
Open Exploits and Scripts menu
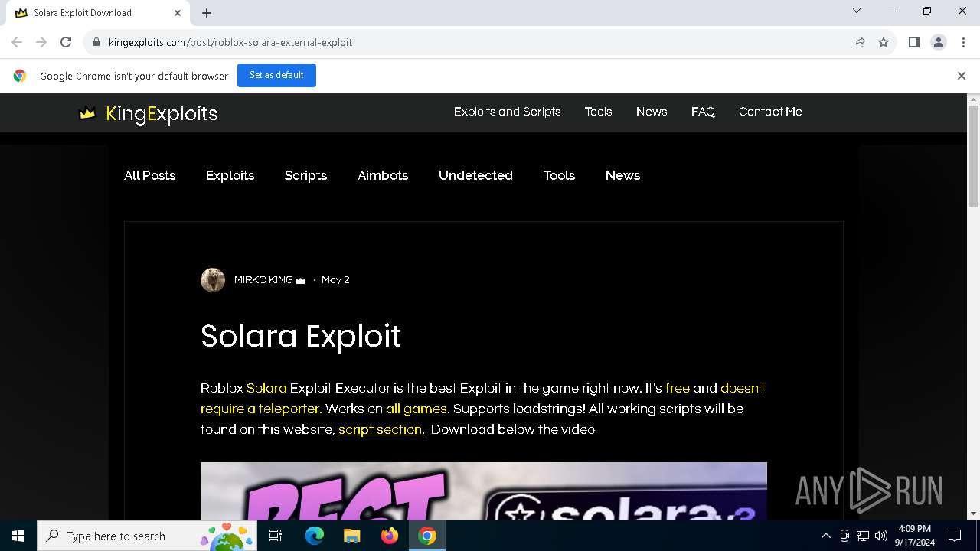tap(507, 112)
